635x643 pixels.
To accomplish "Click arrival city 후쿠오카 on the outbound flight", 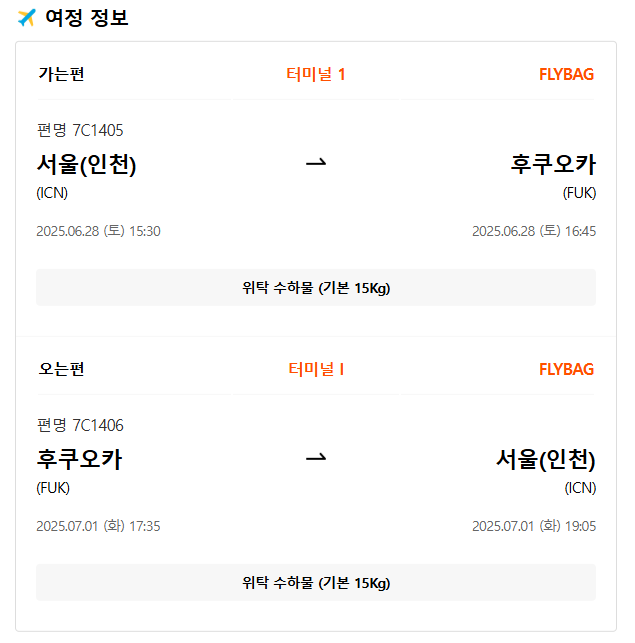I will tap(553, 165).
